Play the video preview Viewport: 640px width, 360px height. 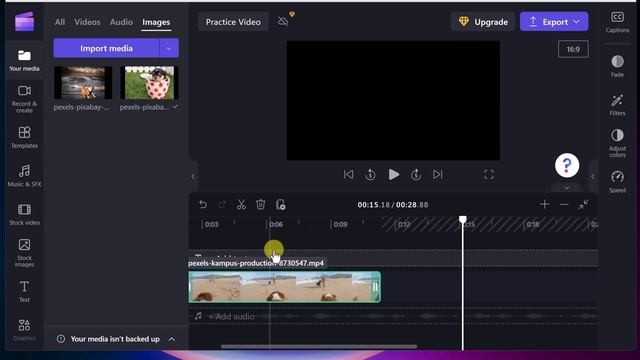393,175
